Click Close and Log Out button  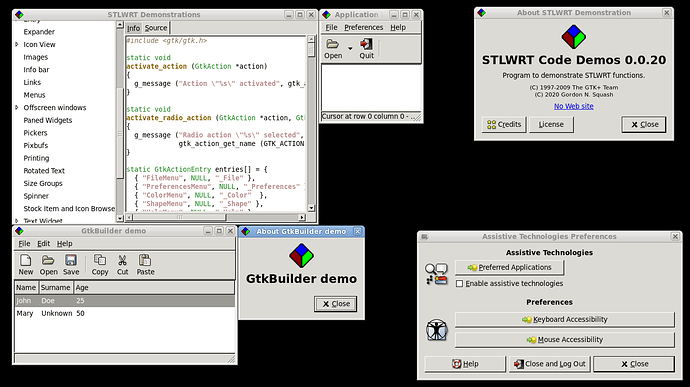click(550, 364)
